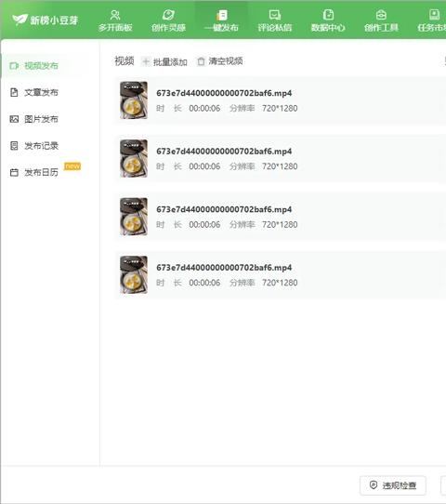Open 发布日历 with the new badge
Screen dimensions: 446x504
(42, 172)
